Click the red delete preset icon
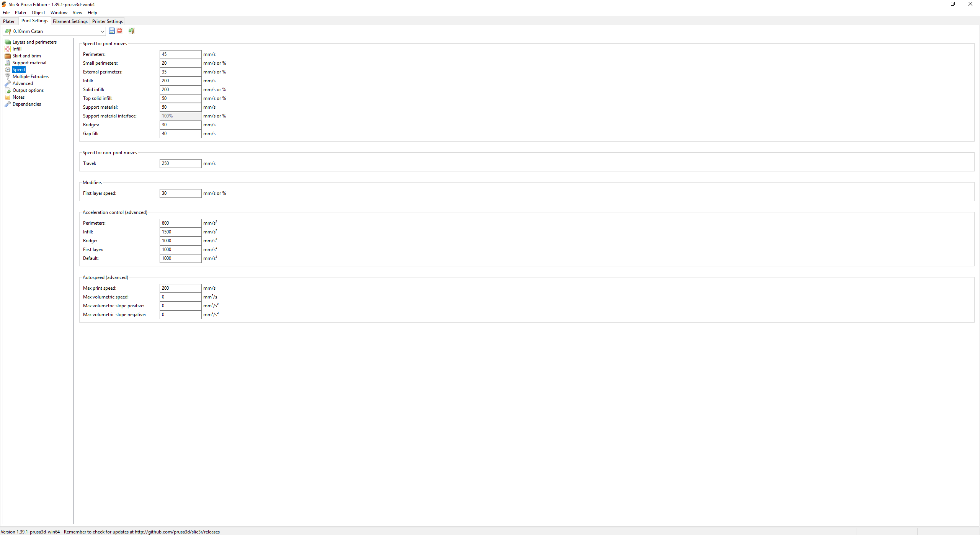 pos(119,31)
